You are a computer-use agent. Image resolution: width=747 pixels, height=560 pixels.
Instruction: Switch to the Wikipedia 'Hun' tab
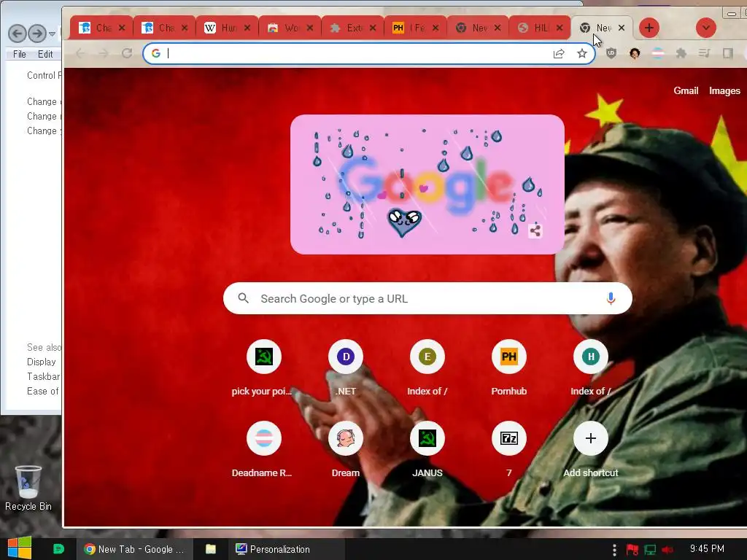point(228,28)
